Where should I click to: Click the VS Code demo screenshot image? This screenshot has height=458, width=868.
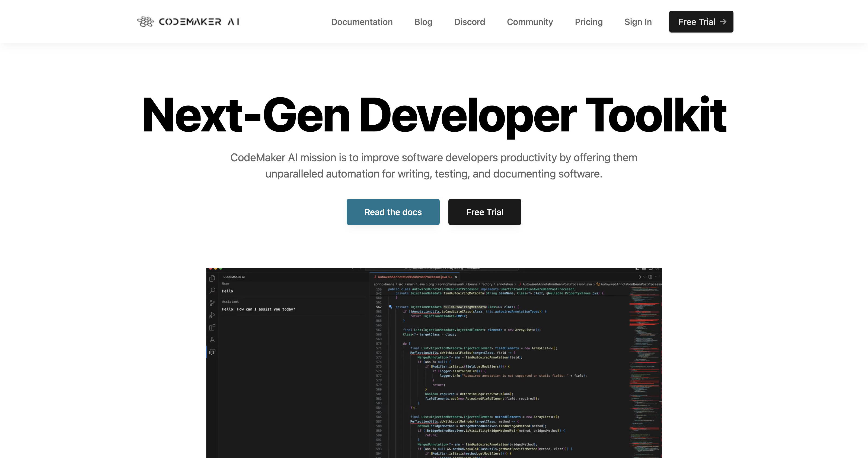coord(434,363)
